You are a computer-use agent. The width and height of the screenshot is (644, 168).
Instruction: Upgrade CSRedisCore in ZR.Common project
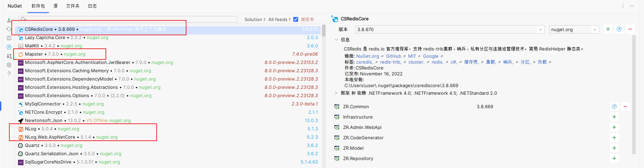(614, 106)
